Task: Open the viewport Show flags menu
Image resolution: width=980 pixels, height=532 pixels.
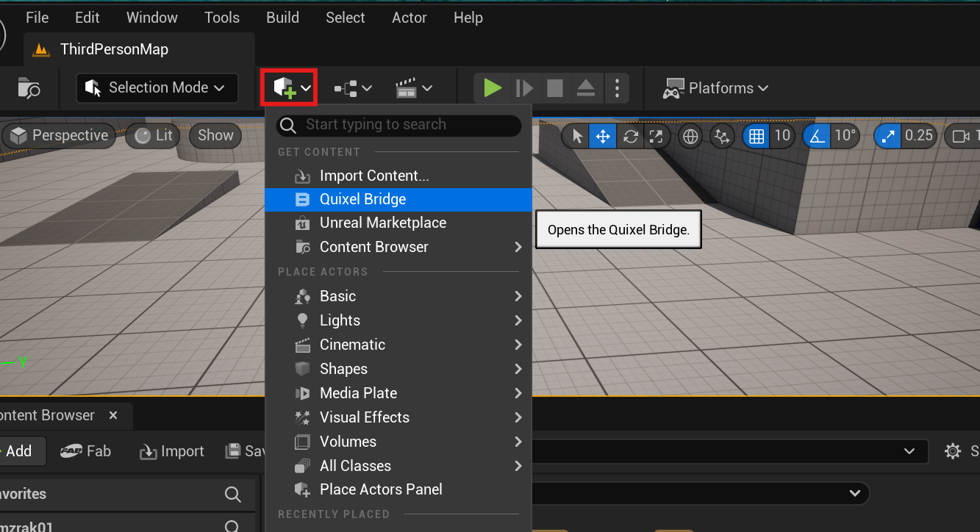Action: pyautogui.click(x=215, y=135)
